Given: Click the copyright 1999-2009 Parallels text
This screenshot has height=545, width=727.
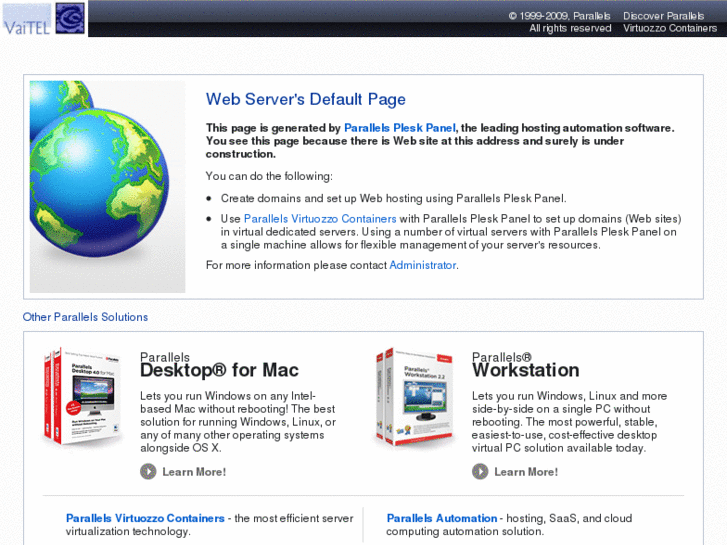Looking at the screenshot, I should (x=560, y=16).
